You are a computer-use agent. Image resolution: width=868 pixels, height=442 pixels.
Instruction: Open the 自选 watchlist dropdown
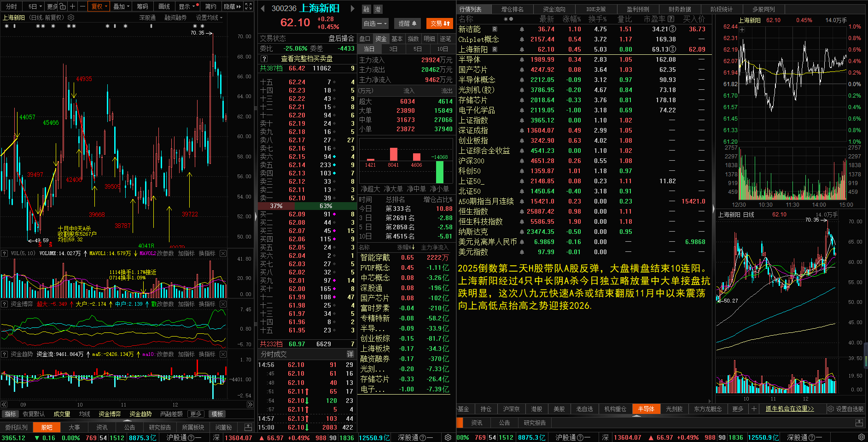pyautogui.click(x=375, y=23)
